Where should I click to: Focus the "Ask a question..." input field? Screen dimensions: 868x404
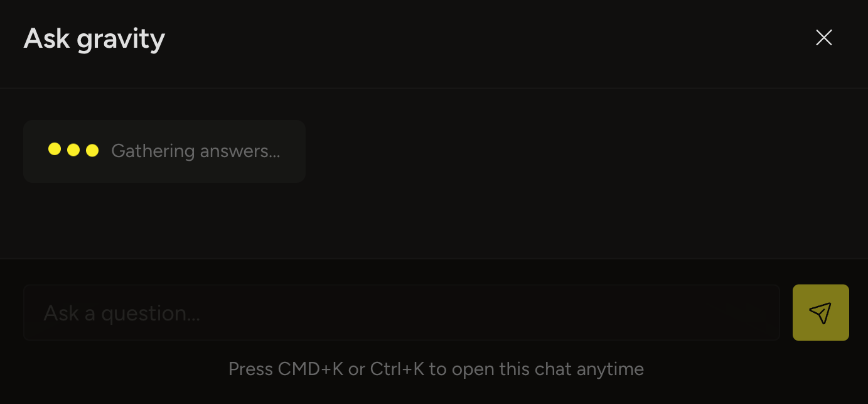coord(402,313)
